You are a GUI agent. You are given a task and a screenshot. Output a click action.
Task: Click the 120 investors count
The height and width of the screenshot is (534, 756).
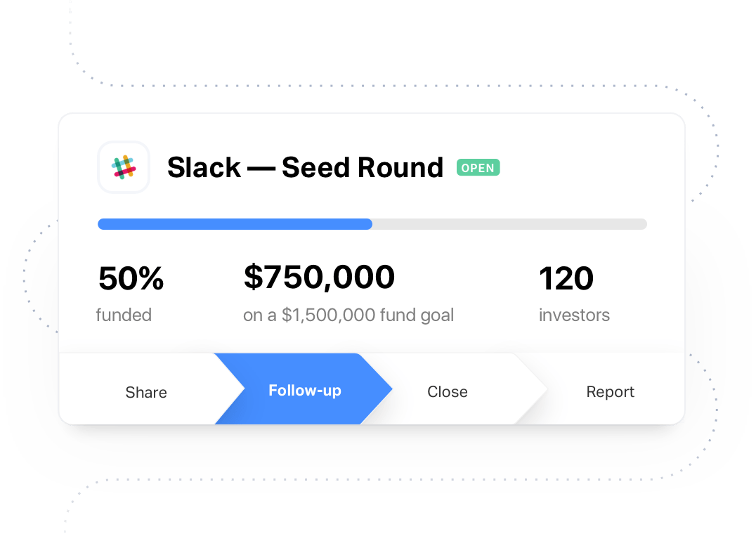(x=566, y=278)
